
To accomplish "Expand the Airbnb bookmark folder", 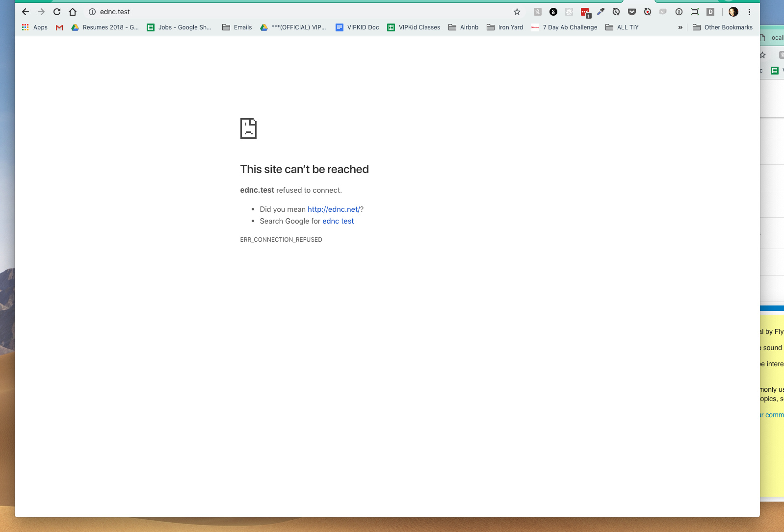I will tap(463, 27).
